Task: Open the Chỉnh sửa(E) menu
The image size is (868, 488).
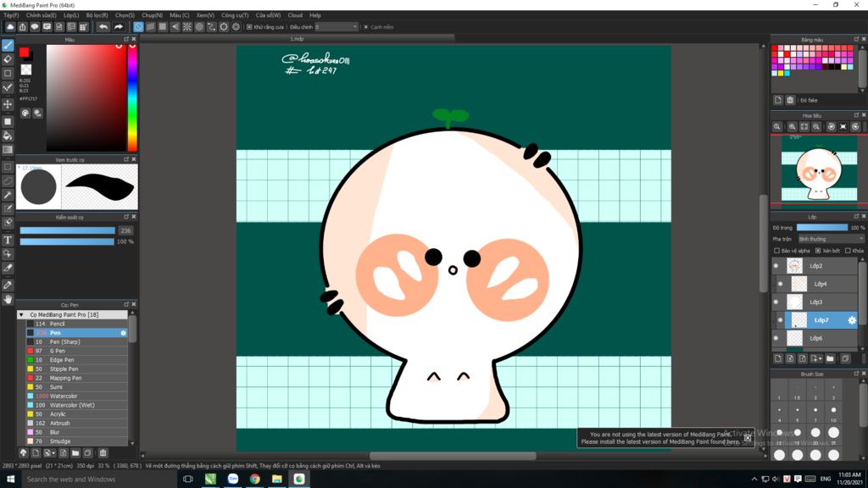Action: pos(41,15)
